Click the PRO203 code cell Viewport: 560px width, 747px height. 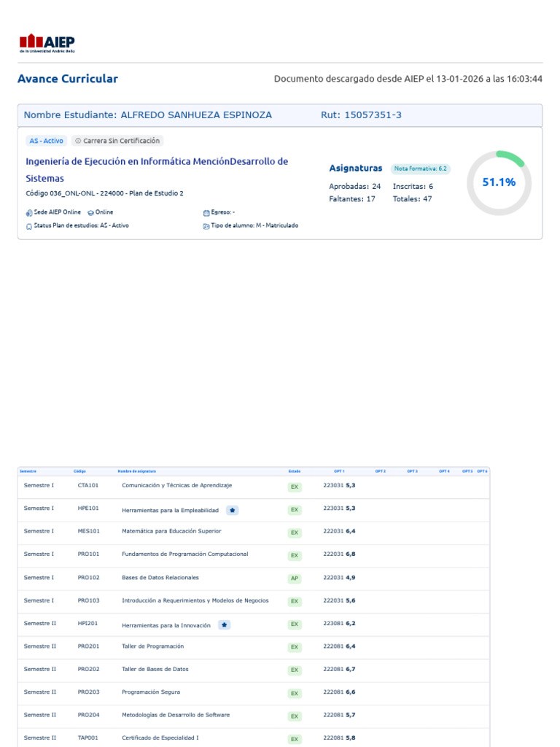(x=88, y=692)
